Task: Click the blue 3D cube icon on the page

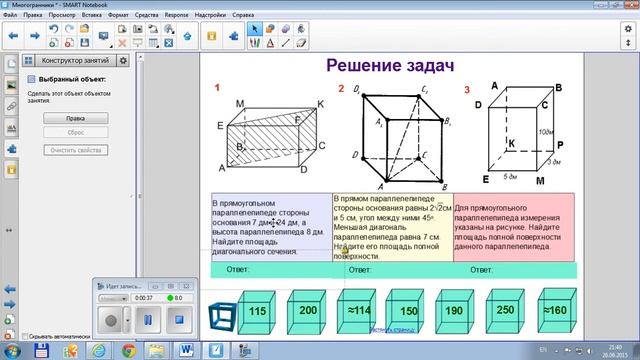Action: (222, 316)
